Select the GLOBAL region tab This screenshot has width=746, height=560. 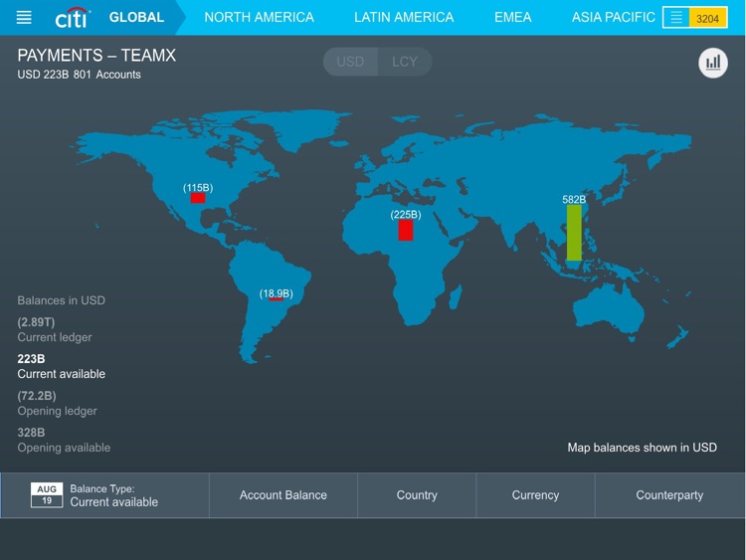[x=136, y=17]
